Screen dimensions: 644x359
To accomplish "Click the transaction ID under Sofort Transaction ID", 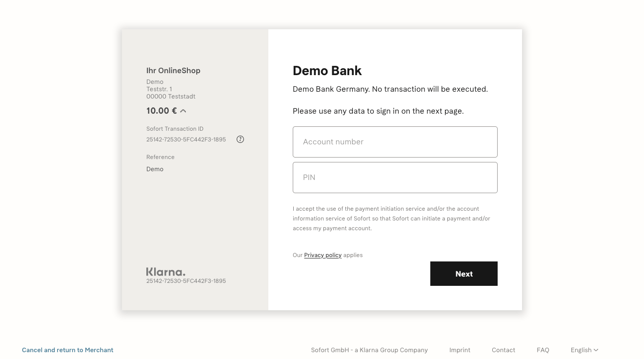I will click(x=186, y=140).
